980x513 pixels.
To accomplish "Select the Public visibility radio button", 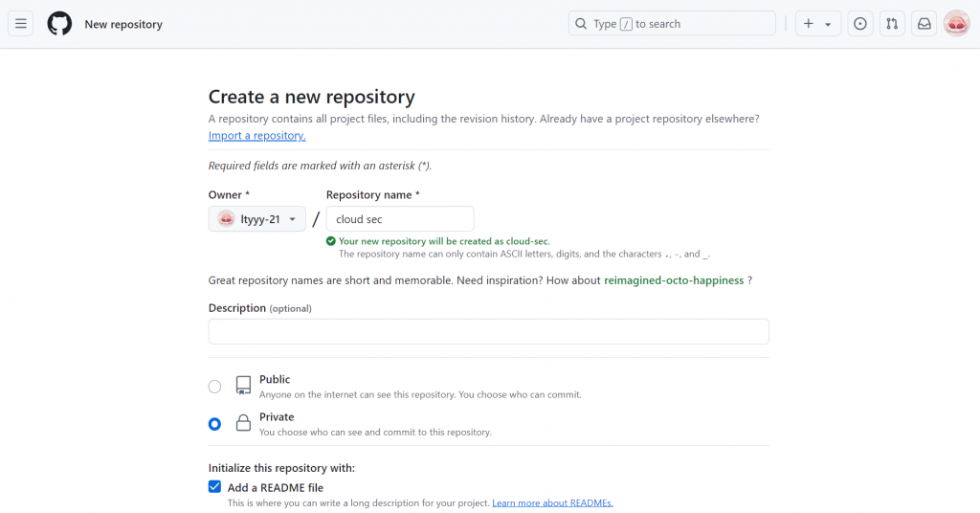I will [214, 387].
